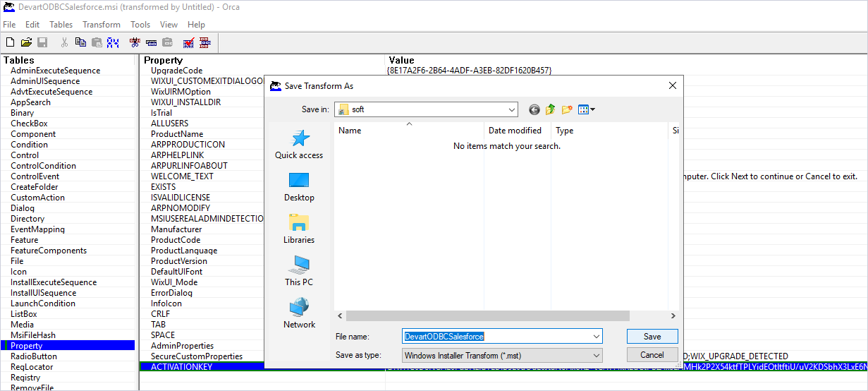Click the Open file toolbar icon
Viewport: 868px width, 391px height.
tap(26, 42)
